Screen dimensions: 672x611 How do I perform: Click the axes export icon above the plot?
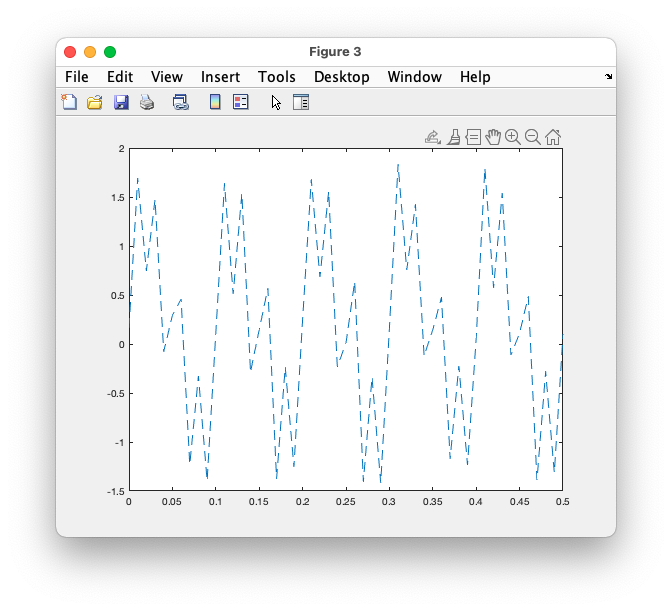433,137
